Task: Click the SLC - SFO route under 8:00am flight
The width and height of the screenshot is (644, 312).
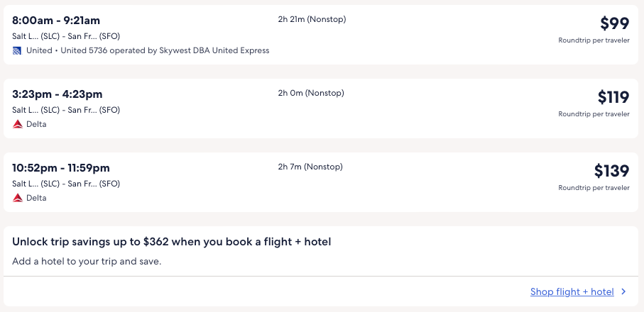Action: pos(66,36)
